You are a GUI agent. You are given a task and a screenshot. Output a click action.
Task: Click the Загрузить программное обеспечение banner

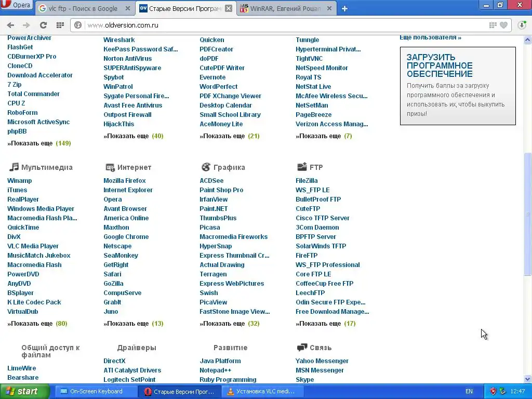458,86
